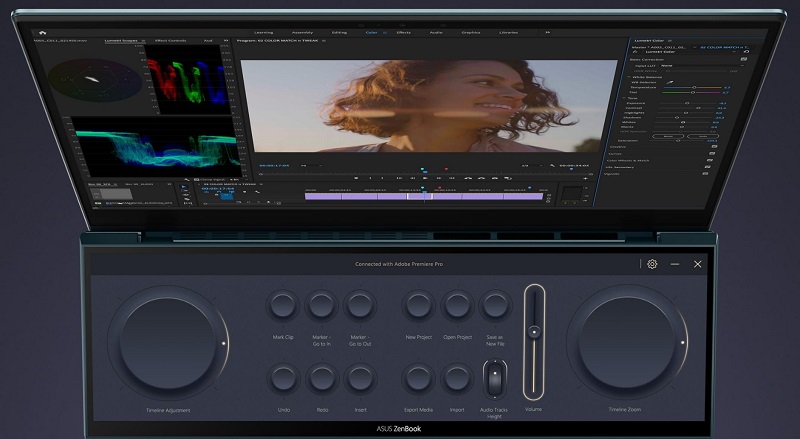Open the Program monitor Fit zoom dropdown
Screen dimensions: 800x439
click(312, 165)
